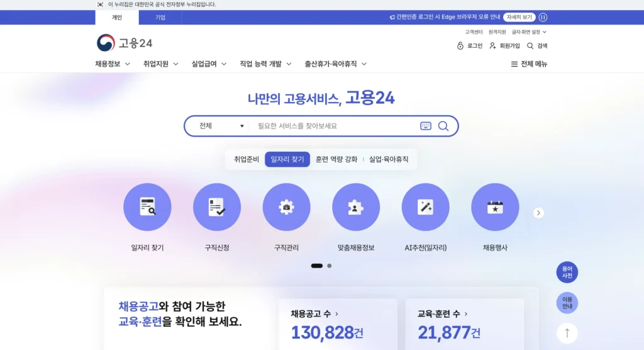Switch to 개인 tab
Screen dimensions: 644x350
coord(117,17)
